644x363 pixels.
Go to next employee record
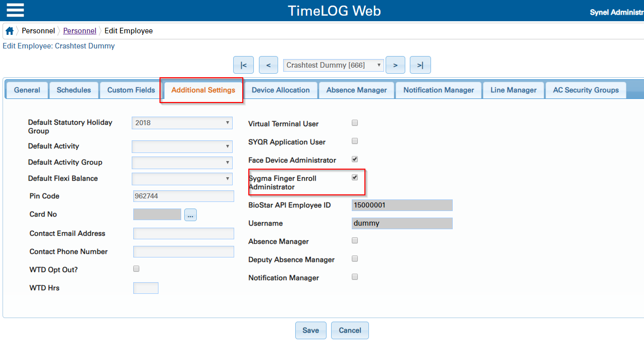click(x=396, y=65)
